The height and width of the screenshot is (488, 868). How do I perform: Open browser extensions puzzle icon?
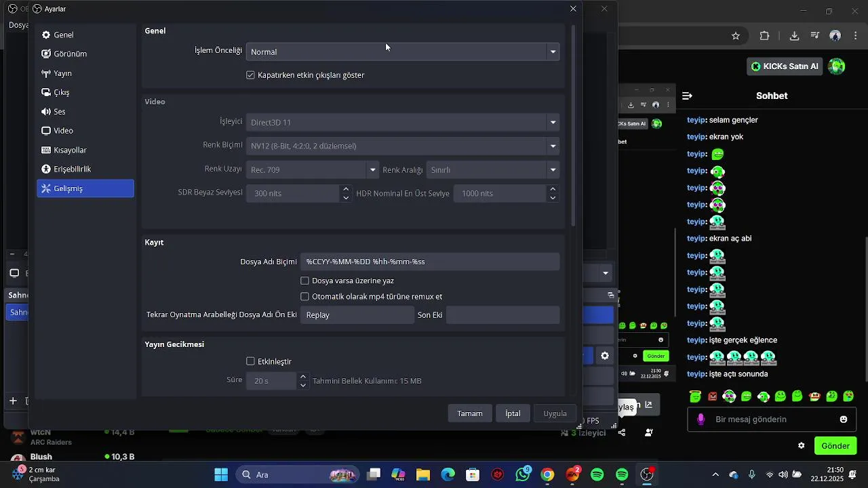coord(765,36)
